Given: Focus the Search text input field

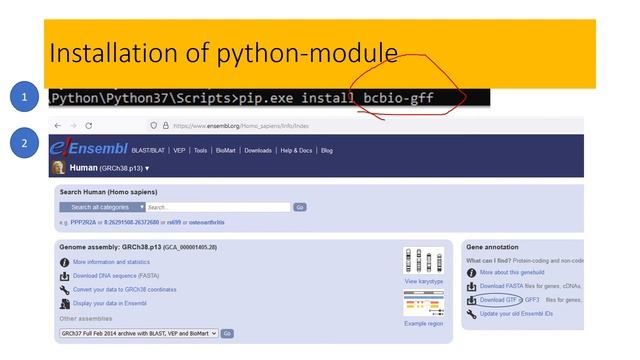Looking at the screenshot, I should tap(218, 207).
